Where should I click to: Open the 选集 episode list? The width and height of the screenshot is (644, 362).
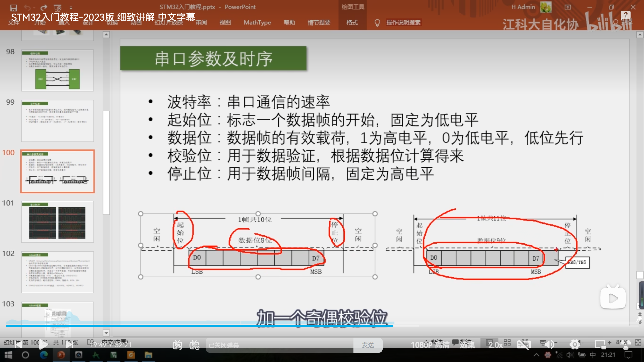(x=467, y=345)
